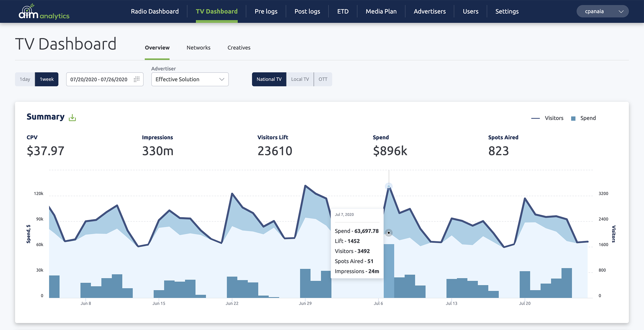Download the Summary report icon
Viewport: 644px width, 330px height.
72,118
